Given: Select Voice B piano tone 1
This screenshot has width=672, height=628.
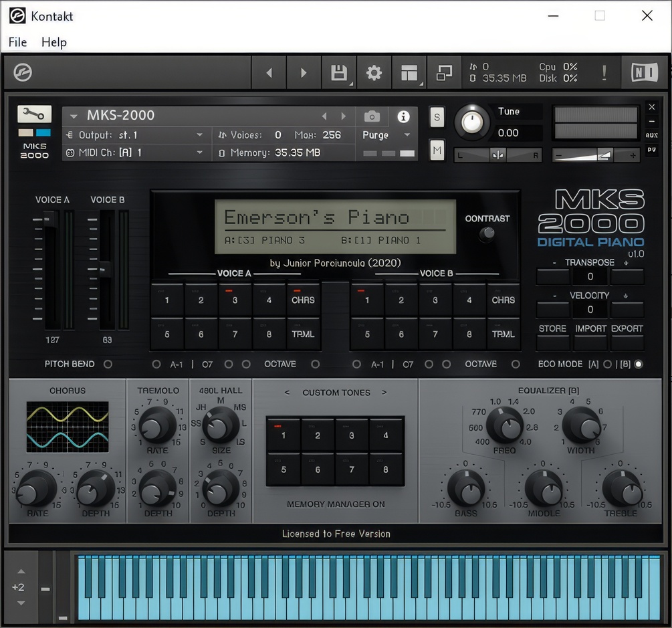Looking at the screenshot, I should (x=367, y=300).
